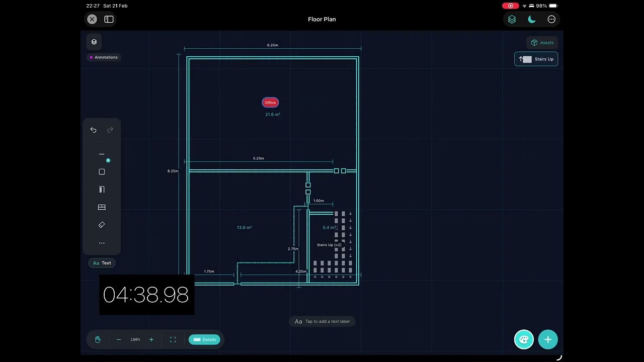
Task: Select the 4.25m dimension label
Action: (301, 271)
